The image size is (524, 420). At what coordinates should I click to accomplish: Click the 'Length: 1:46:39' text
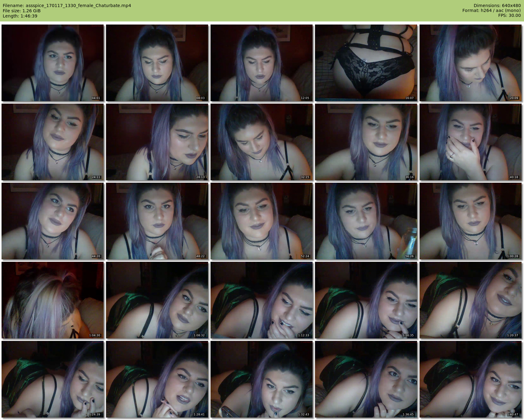coord(20,16)
